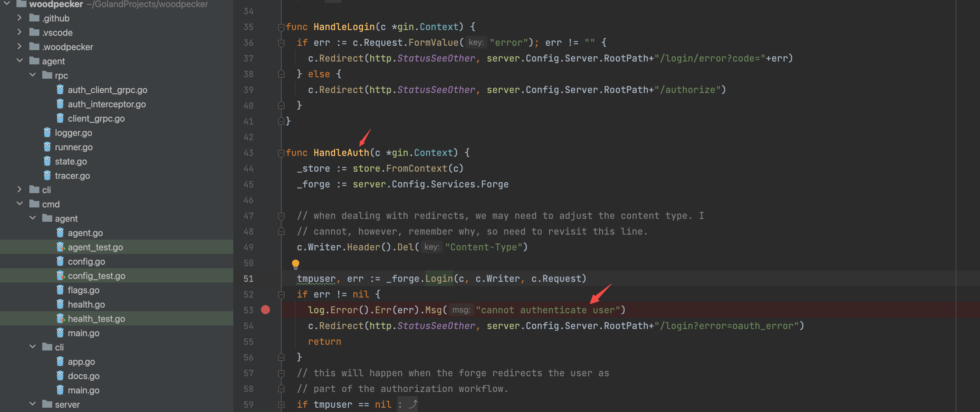Click the yellow light bulb intention icon
The width and height of the screenshot is (980, 412).
(296, 264)
